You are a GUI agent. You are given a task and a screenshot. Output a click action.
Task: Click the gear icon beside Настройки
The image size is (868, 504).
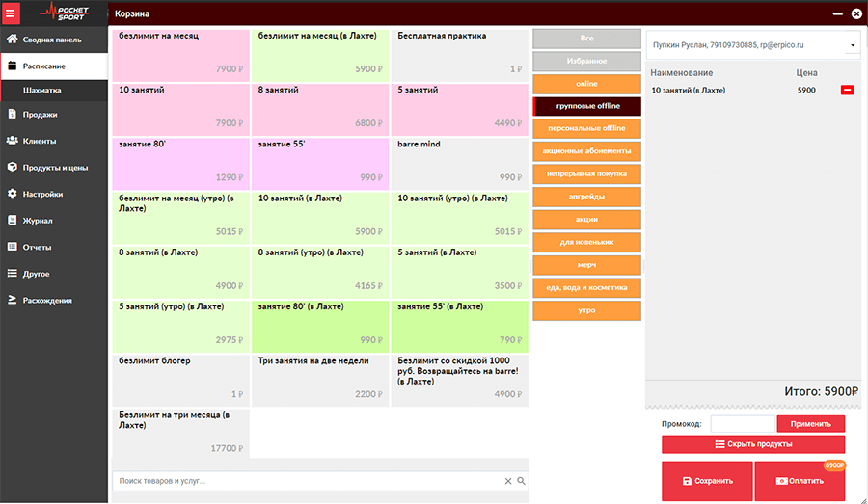[13, 194]
